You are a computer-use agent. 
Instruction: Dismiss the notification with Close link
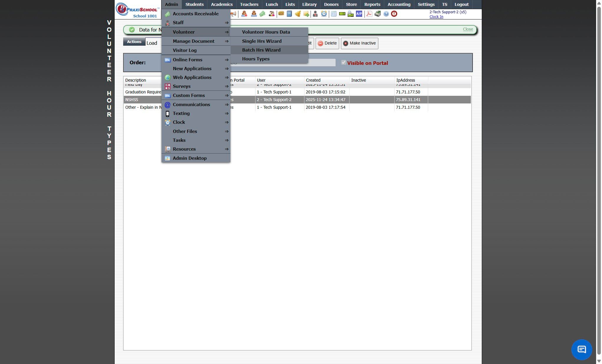click(x=468, y=29)
